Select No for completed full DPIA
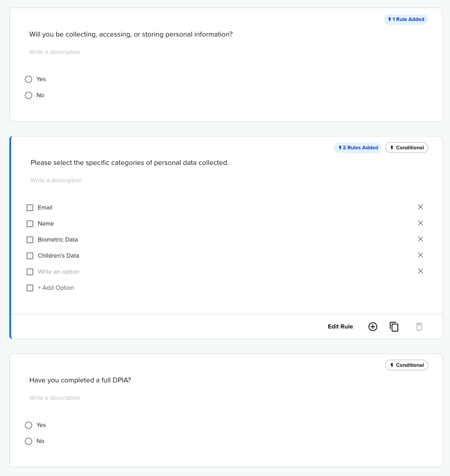This screenshot has width=450, height=476. [29, 441]
